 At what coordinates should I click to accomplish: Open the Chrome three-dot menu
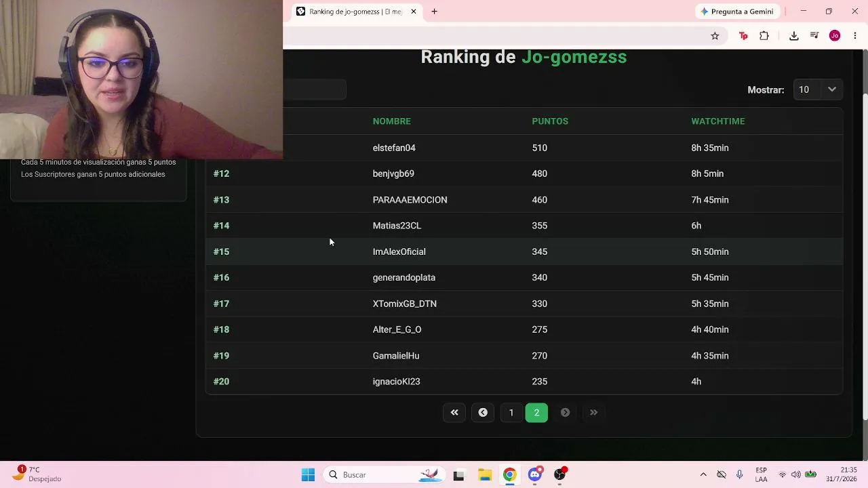point(855,36)
